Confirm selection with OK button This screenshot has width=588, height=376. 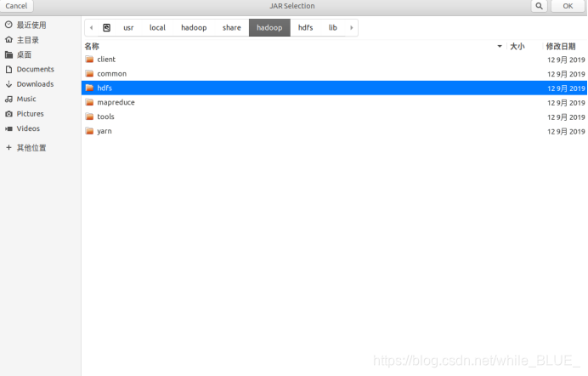568,6
